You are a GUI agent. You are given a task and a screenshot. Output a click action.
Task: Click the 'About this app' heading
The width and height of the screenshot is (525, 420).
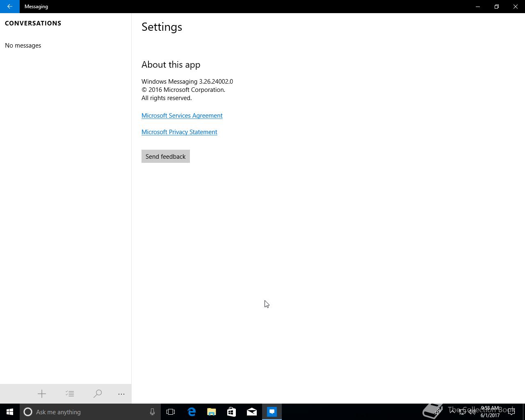click(171, 65)
